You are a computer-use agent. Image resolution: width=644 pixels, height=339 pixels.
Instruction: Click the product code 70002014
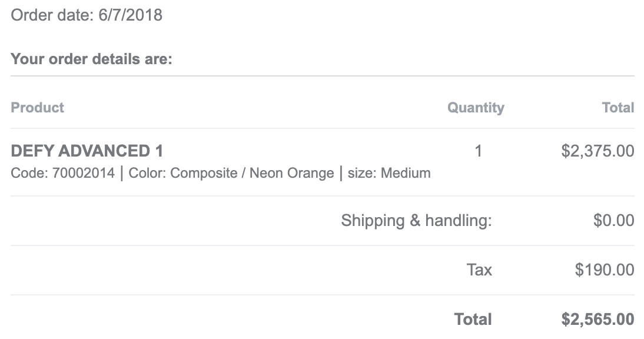(x=84, y=173)
